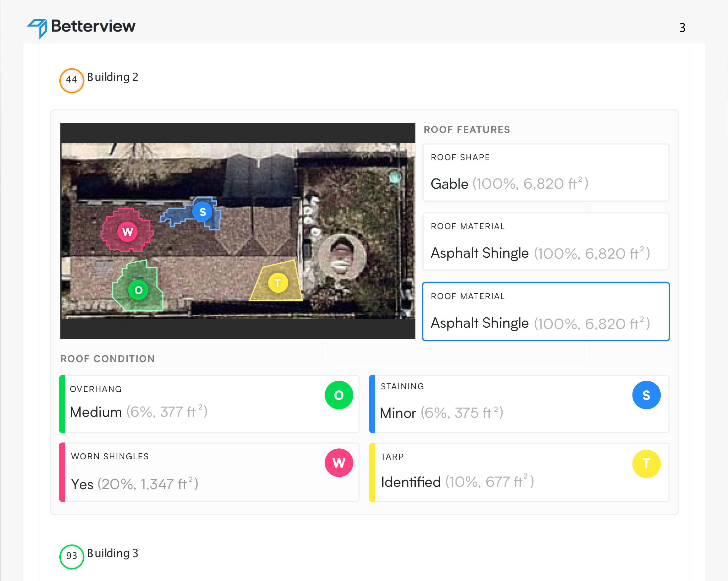Viewport: 728px width, 581px height.
Task: Select the highlighted Roof Material card
Action: (546, 311)
